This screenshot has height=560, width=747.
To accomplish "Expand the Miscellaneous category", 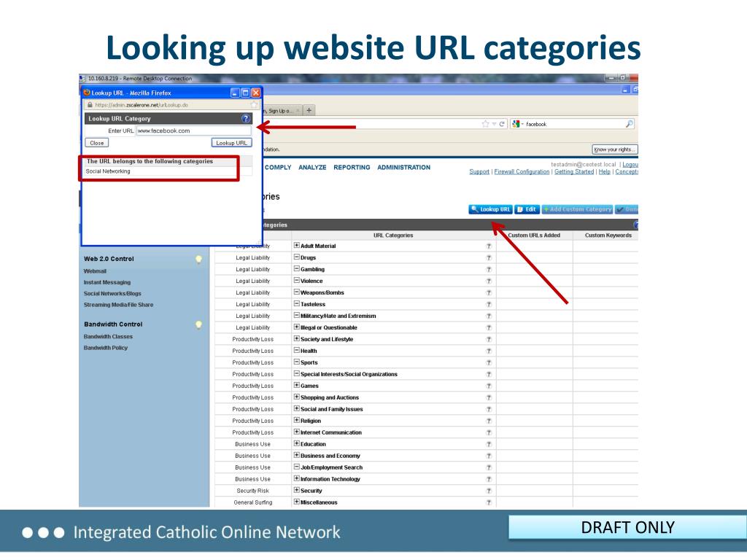I will 297,502.
